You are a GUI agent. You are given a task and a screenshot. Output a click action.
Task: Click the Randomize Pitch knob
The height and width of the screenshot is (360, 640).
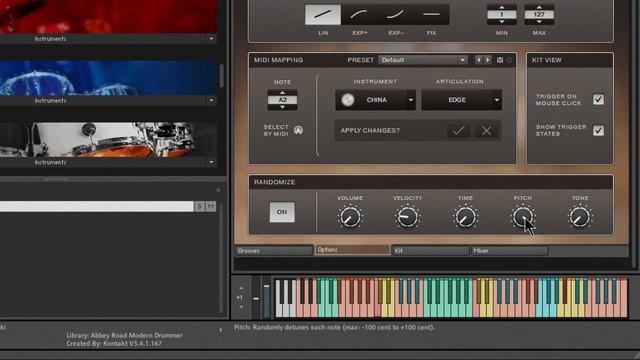tap(522, 217)
